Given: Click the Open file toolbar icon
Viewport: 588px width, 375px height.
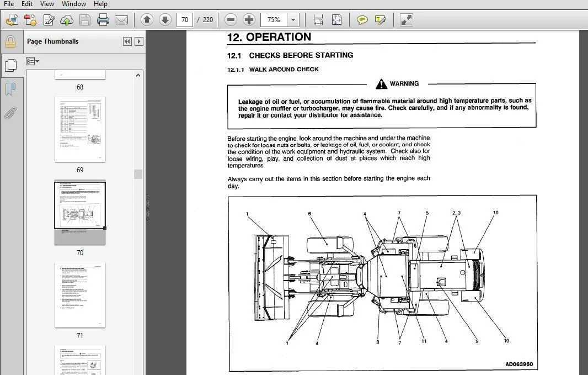Looking at the screenshot, I should click(12, 20).
